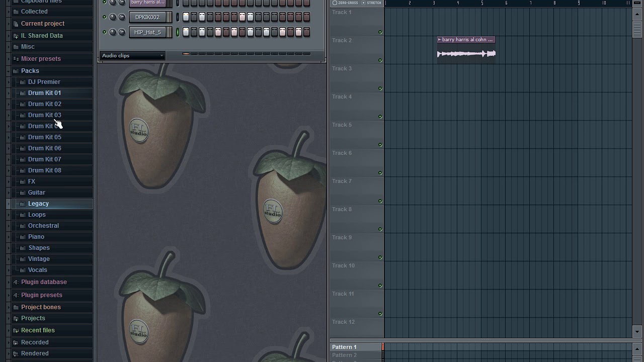The image size is (644, 362).
Task: Expand the Drum Kit 02 folder arrow
Action: (9, 104)
